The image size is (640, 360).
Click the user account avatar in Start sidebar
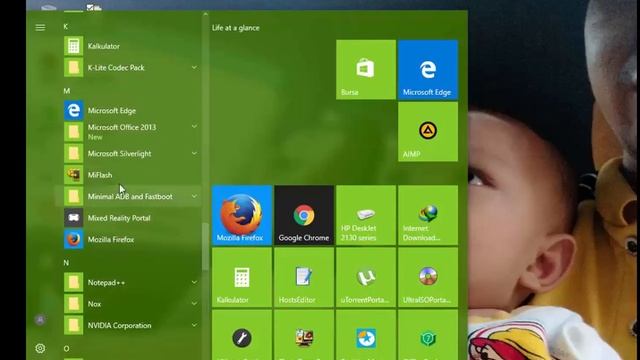[x=40, y=320]
